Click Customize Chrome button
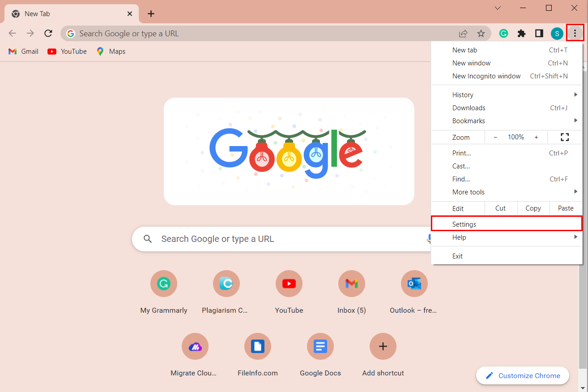 click(523, 375)
